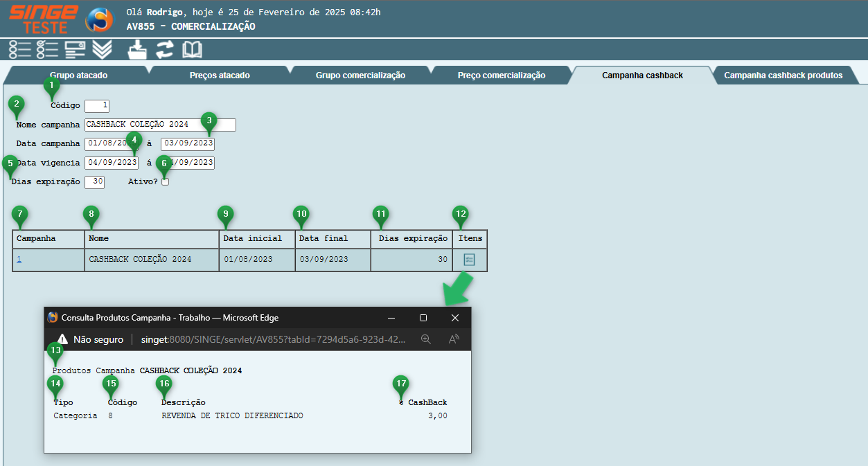Switch to Grupo atacado tab

(78, 75)
